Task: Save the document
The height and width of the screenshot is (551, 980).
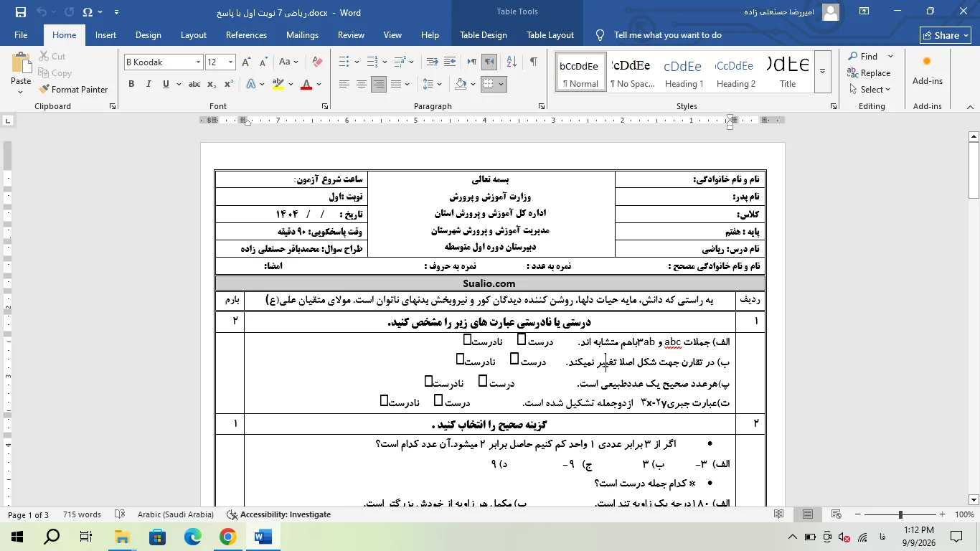Action: click(x=20, y=12)
